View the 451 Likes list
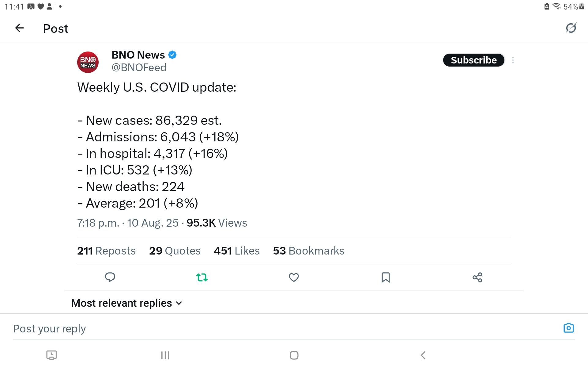 tap(236, 251)
